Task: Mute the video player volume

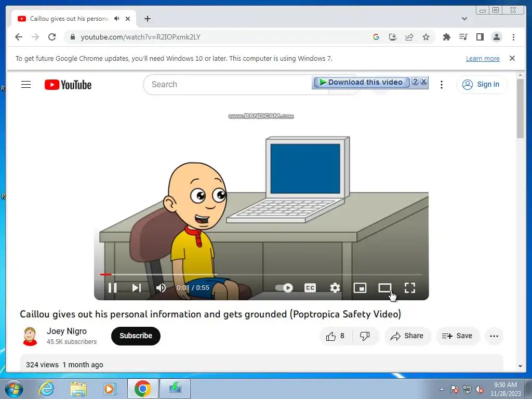Action: click(x=161, y=288)
